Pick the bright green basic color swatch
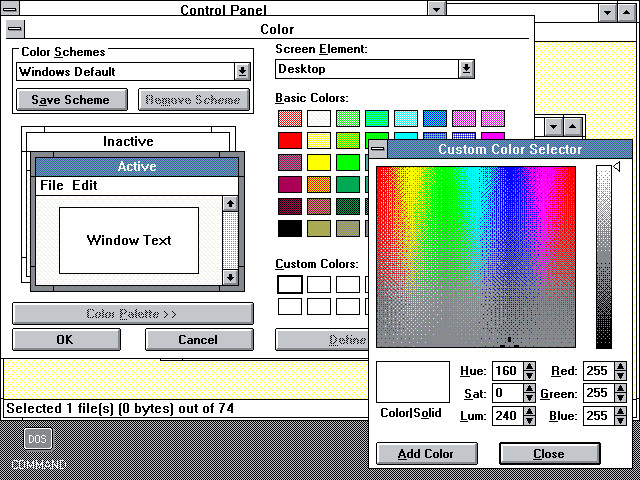The width and height of the screenshot is (640, 480). click(x=348, y=162)
